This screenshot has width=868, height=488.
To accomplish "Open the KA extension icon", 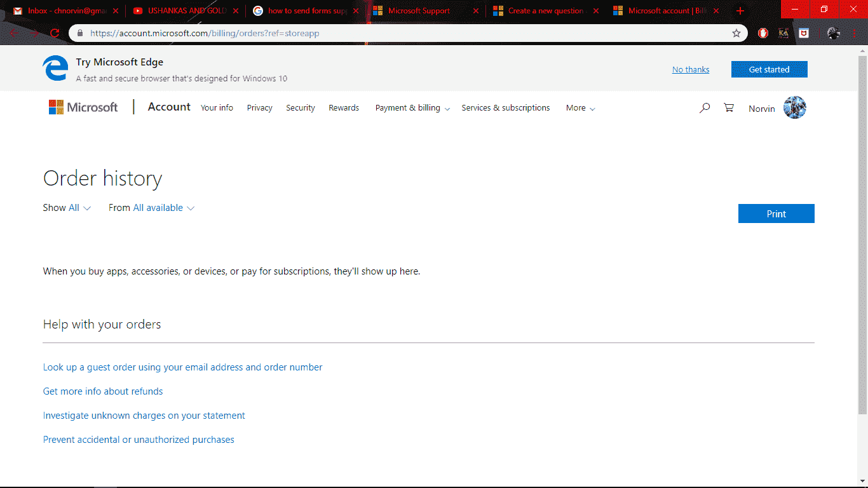I will point(783,33).
